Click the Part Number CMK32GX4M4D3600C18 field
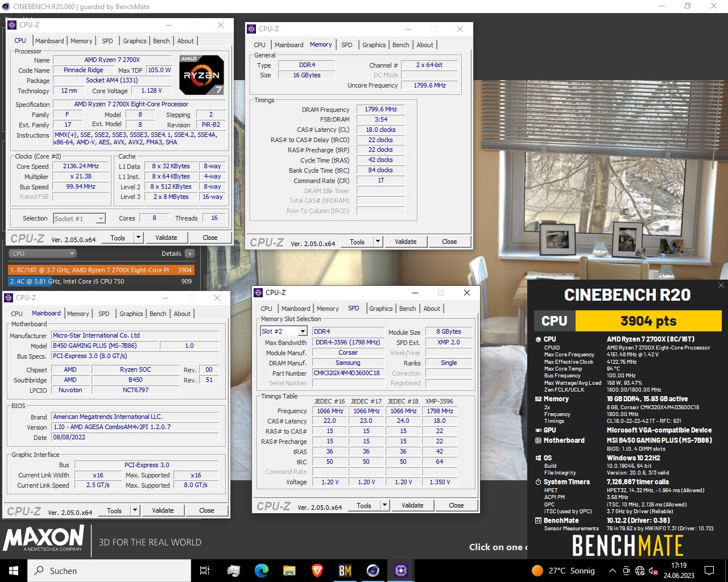This screenshot has height=582, width=728. tap(347, 373)
